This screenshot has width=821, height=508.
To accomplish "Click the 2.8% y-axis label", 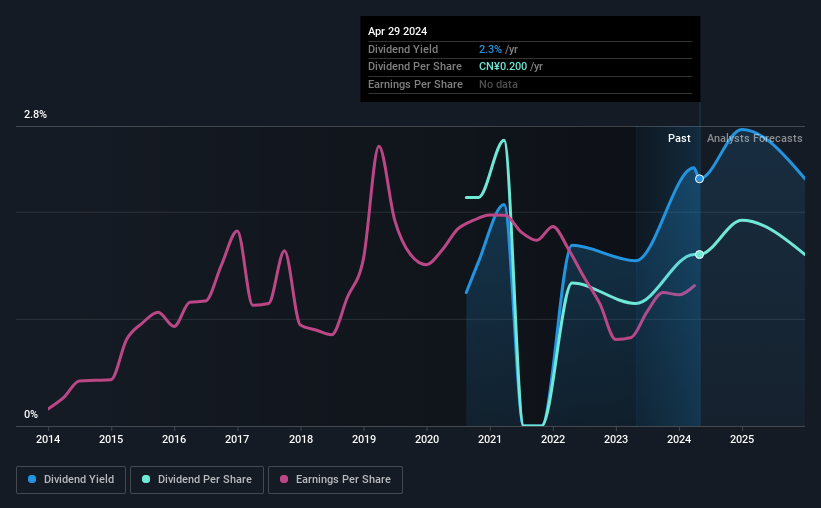I will pos(35,114).
